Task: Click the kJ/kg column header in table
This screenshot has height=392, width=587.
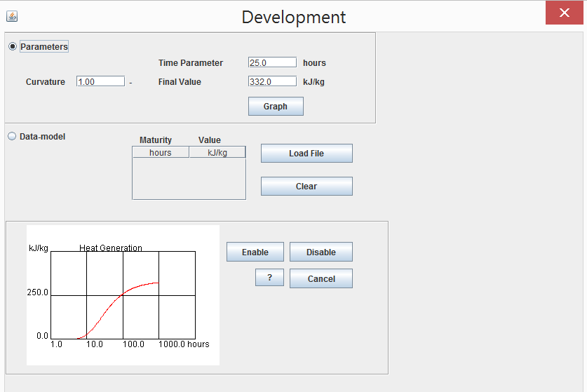Action: pyautogui.click(x=217, y=152)
